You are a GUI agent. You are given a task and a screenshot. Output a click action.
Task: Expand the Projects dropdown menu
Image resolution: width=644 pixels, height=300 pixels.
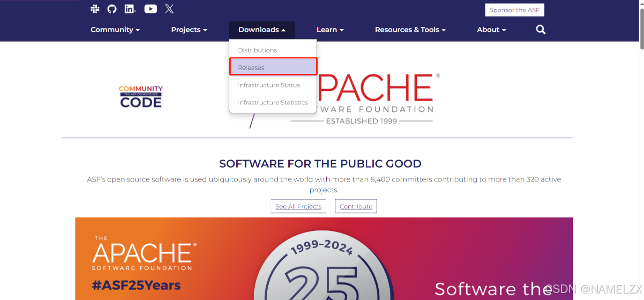point(189,29)
